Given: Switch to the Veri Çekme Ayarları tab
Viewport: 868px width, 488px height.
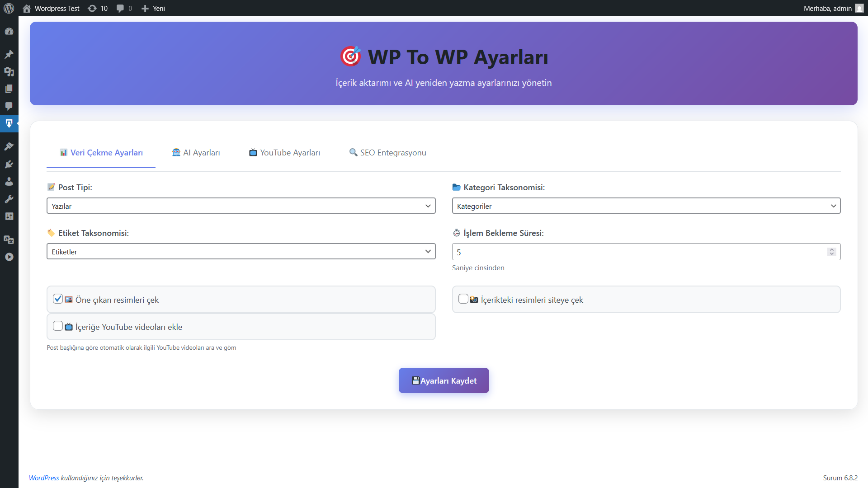Looking at the screenshot, I should pos(101,153).
